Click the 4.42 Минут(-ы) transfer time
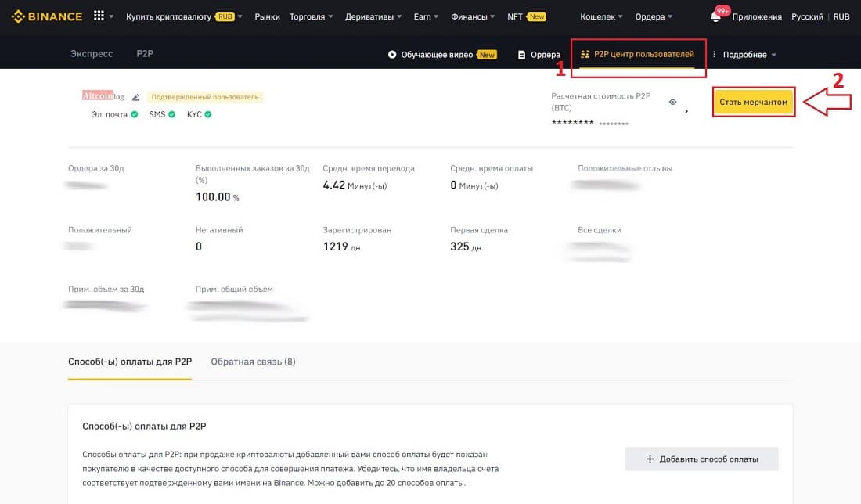Screen dimensions: 861x504 [x=355, y=185]
